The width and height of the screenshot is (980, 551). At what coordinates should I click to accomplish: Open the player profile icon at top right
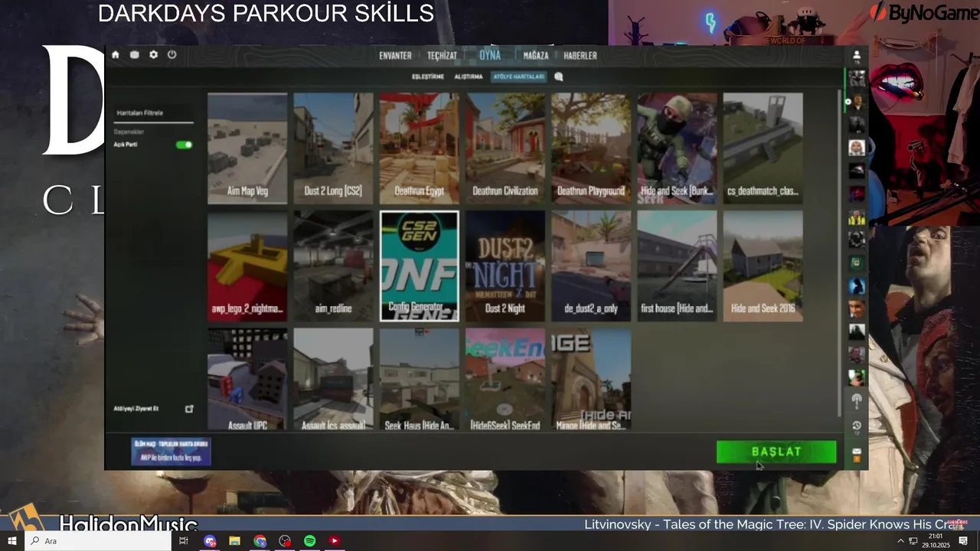(x=856, y=56)
